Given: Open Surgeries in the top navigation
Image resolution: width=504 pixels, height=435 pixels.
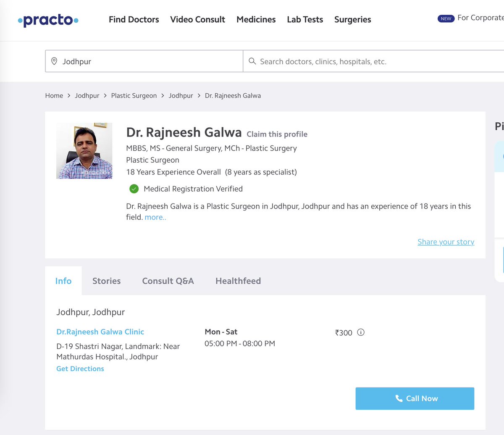Looking at the screenshot, I should 353,19.
